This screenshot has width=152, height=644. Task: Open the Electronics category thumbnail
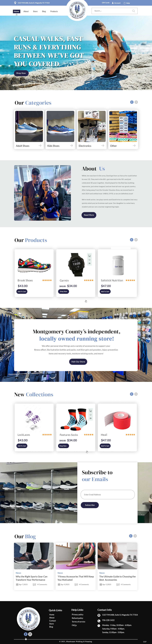click(92, 126)
